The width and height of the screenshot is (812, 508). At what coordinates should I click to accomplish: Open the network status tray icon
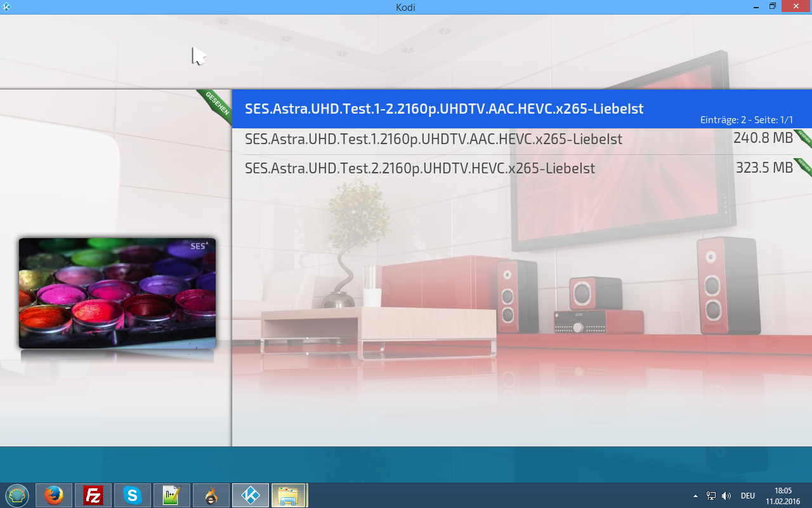pyautogui.click(x=711, y=496)
